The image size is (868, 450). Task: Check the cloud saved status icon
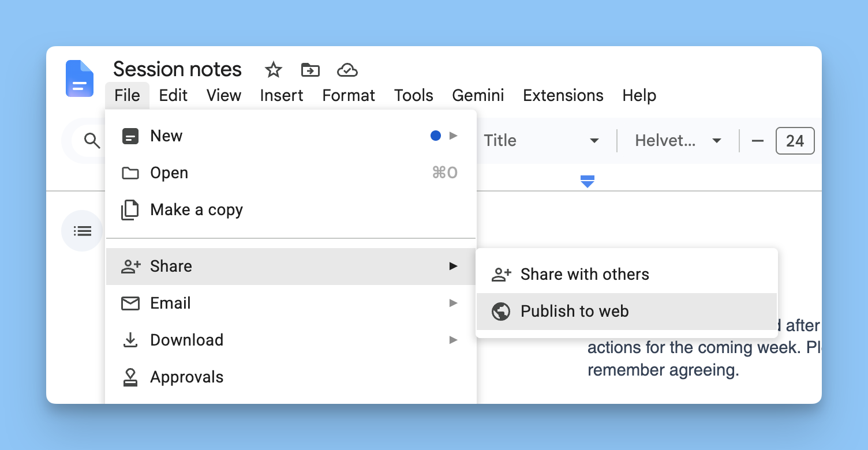(347, 70)
